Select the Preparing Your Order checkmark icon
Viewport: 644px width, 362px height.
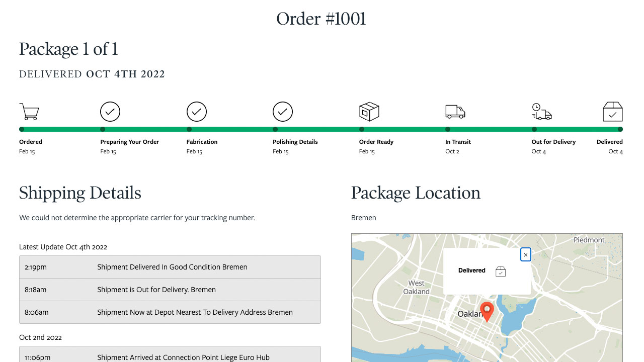click(x=110, y=111)
